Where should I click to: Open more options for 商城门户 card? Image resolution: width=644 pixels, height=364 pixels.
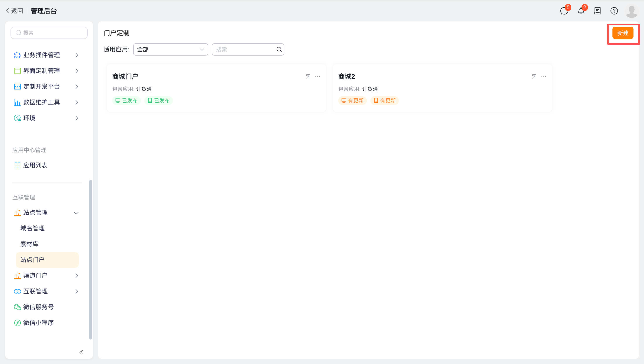pyautogui.click(x=318, y=77)
